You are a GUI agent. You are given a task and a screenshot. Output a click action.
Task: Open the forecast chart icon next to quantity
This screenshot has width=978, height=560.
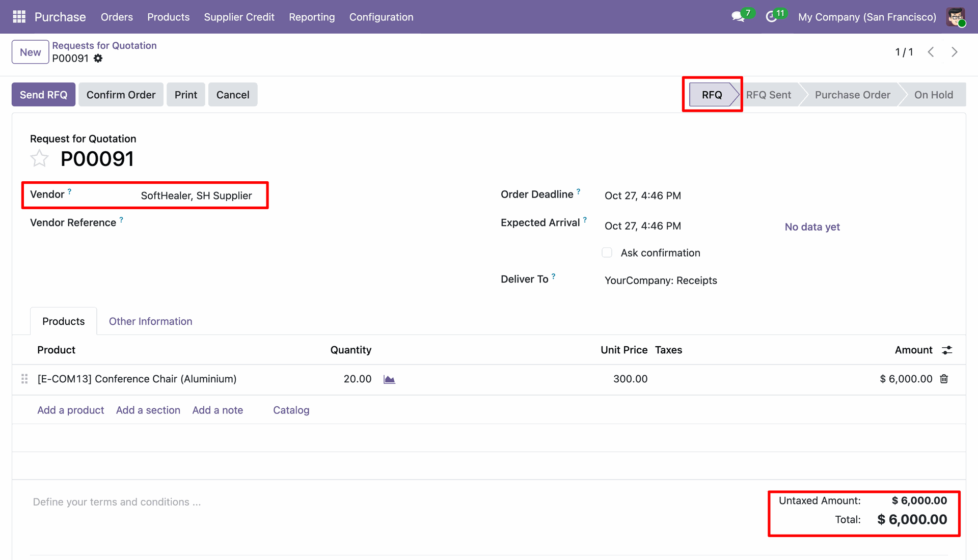[x=389, y=379]
